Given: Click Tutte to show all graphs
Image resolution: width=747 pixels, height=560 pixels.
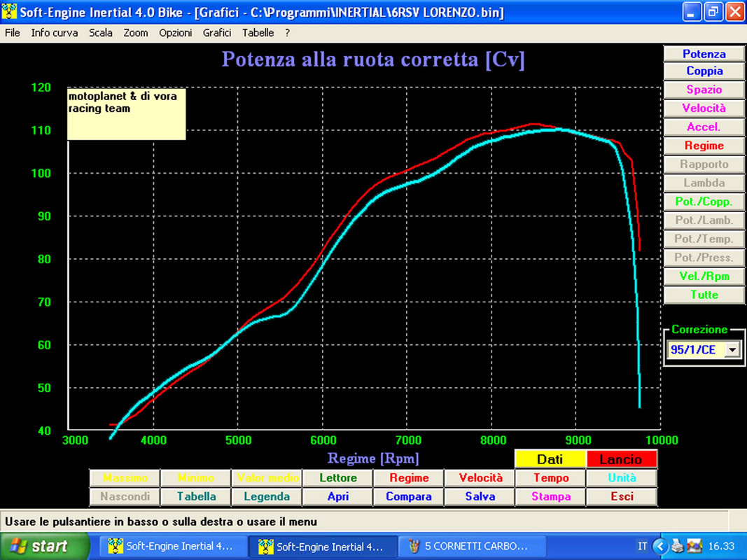Looking at the screenshot, I should tap(704, 295).
